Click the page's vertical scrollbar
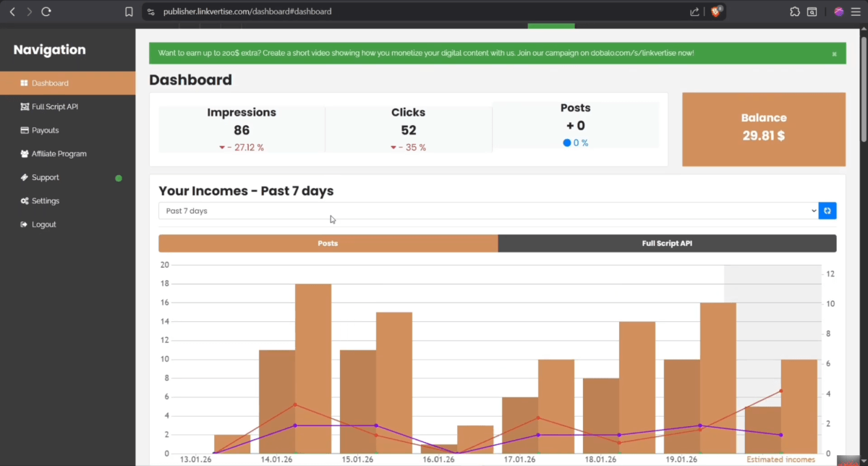The width and height of the screenshot is (868, 466). click(863, 87)
